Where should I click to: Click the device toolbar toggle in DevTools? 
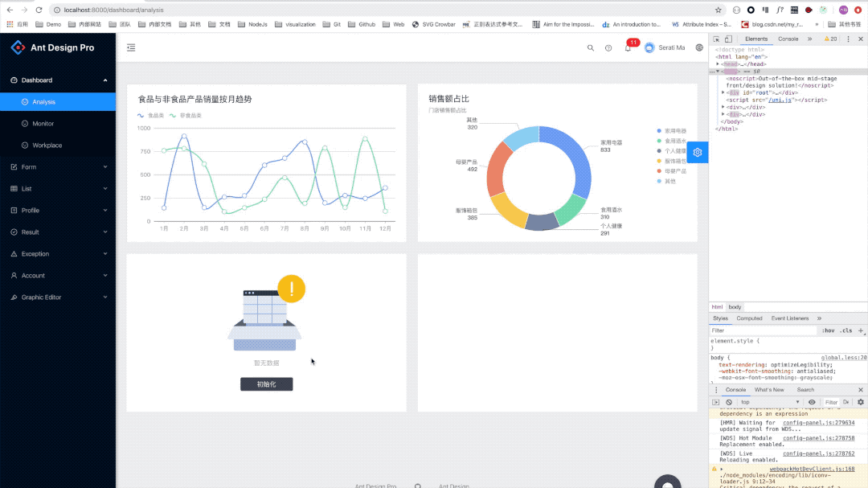(x=729, y=38)
